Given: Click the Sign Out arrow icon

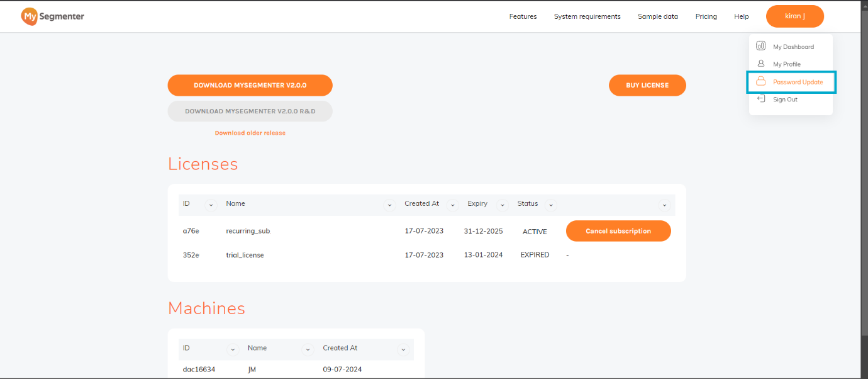Looking at the screenshot, I should click(x=760, y=99).
